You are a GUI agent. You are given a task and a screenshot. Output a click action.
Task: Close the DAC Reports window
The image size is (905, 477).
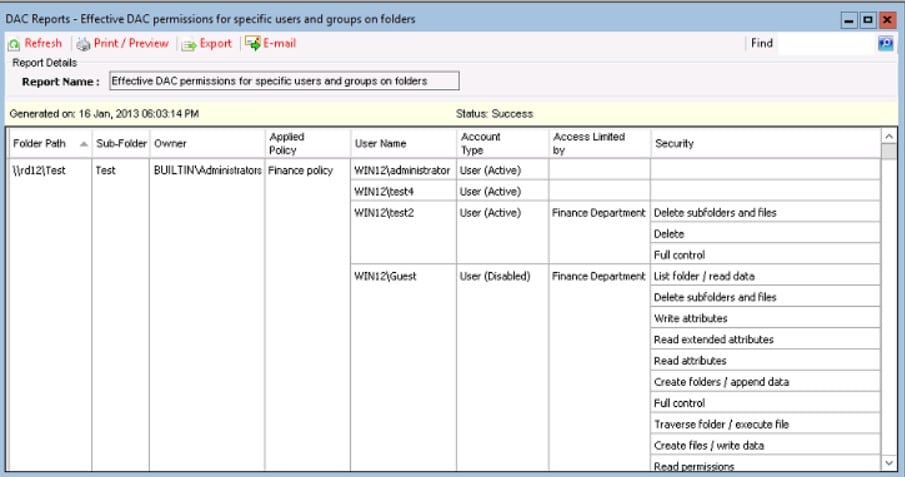887,21
